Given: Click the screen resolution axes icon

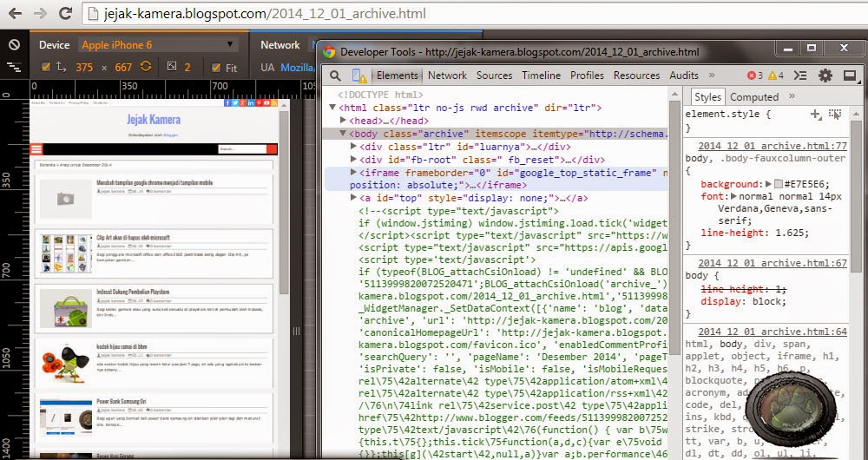Looking at the screenshot, I should point(61,67).
